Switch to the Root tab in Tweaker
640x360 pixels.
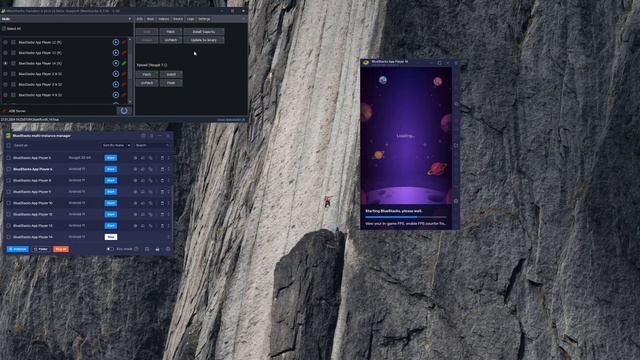150,19
